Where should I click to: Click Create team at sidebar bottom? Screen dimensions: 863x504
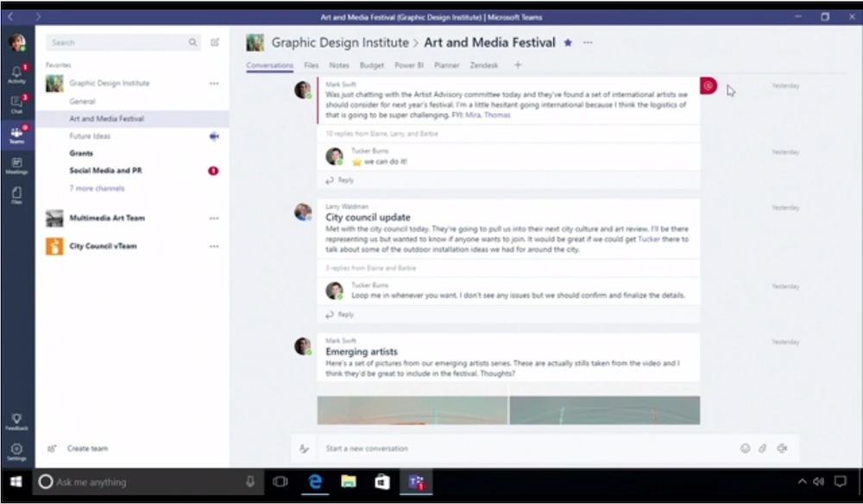pyautogui.click(x=87, y=449)
